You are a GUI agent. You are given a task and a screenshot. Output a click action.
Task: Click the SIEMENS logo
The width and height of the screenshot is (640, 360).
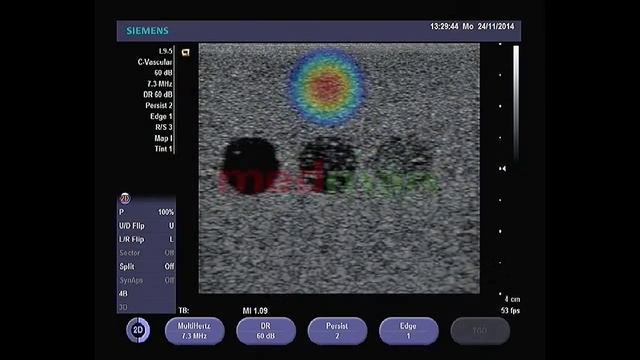[x=147, y=31]
